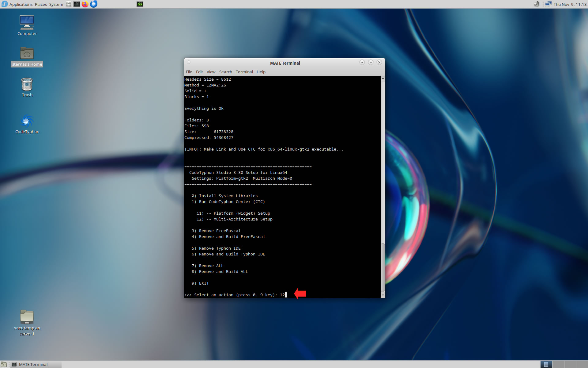Launch terminal from the top panel launcher

[x=77, y=4]
